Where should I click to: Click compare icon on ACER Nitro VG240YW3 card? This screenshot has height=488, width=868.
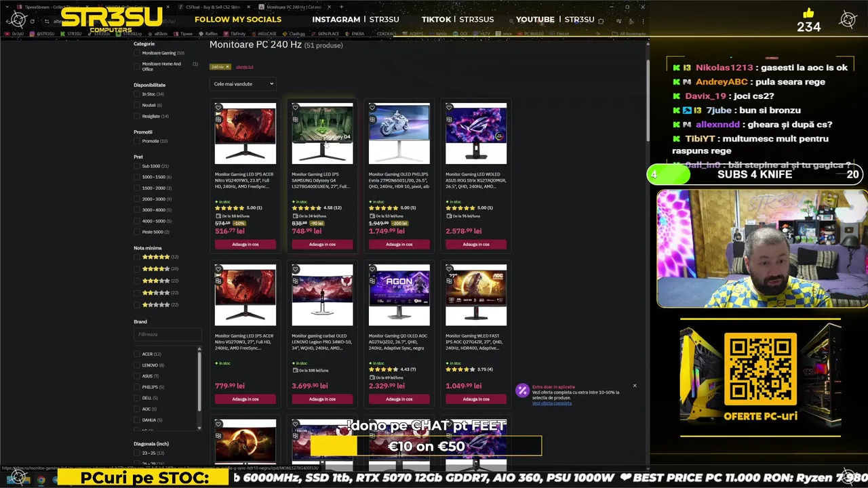[x=218, y=119]
